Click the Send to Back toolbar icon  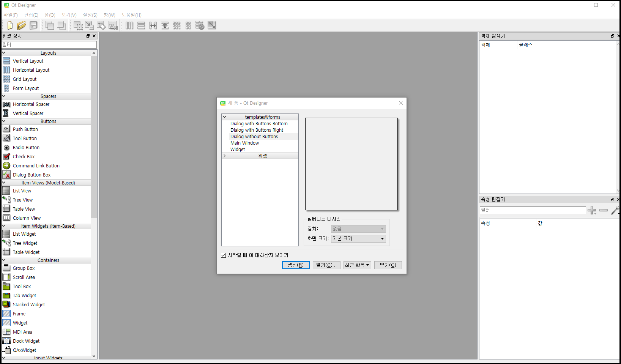point(49,25)
